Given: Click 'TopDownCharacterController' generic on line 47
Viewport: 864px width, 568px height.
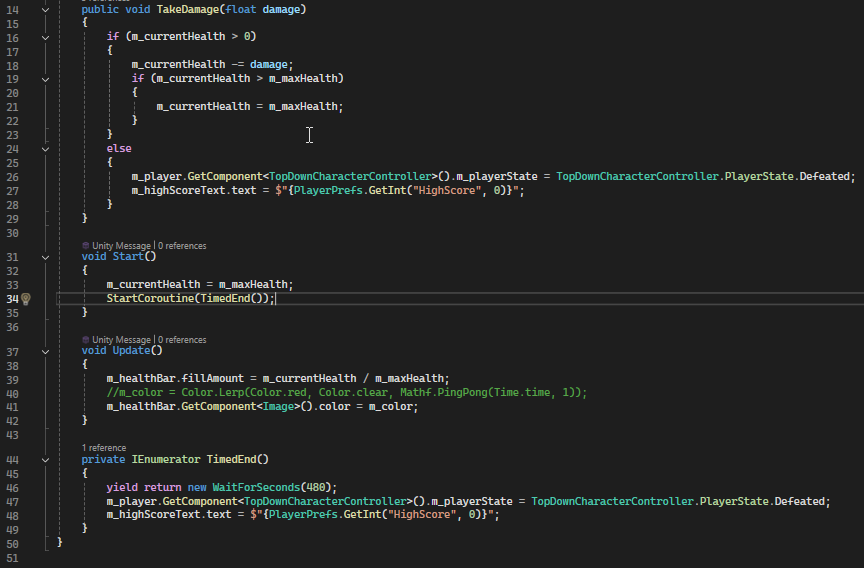Looking at the screenshot, I should tap(325, 501).
